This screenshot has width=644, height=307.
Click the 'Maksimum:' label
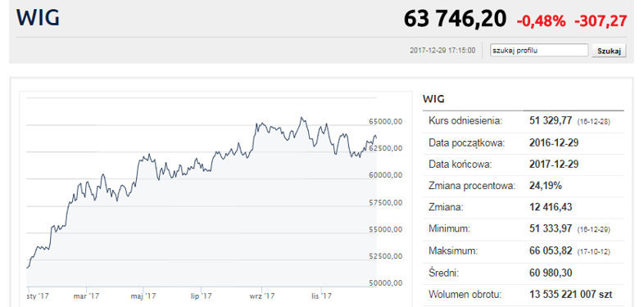(452, 251)
